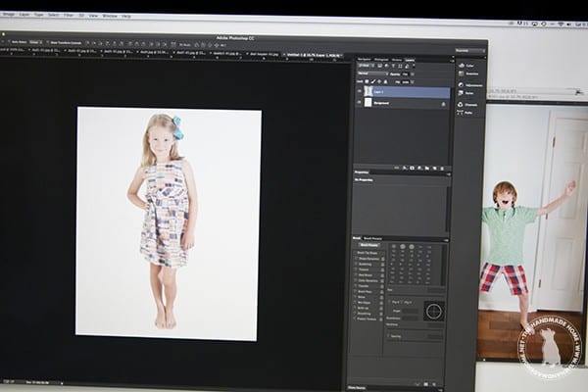Open the Window menu
The width and height of the screenshot is (588, 392).
point(110,16)
